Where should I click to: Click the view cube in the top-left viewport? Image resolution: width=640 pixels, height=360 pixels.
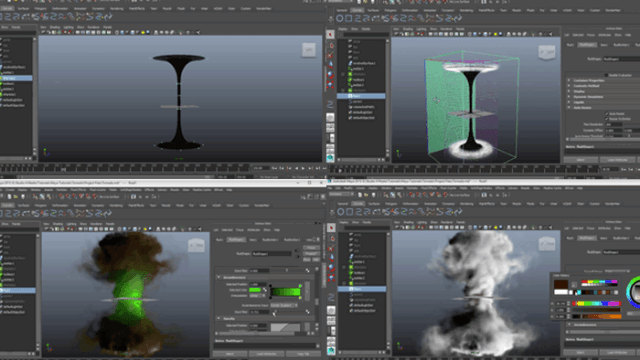[x=309, y=50]
